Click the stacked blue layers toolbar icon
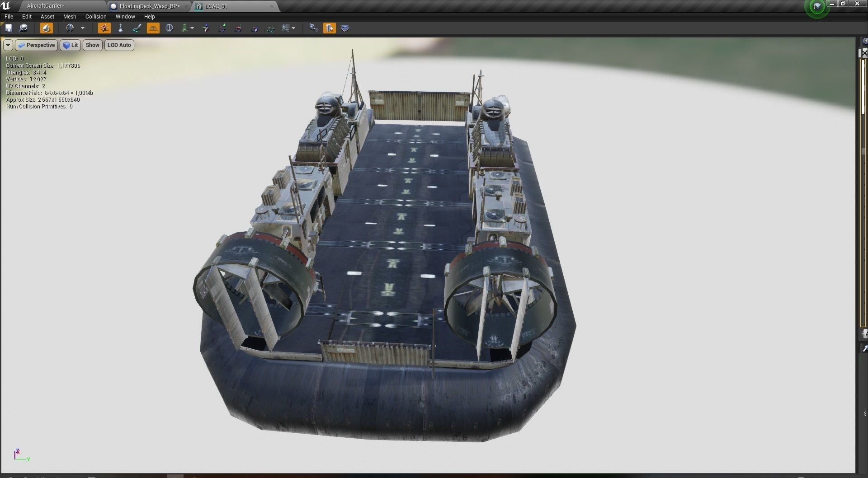Screen dimensions: 868x478 [x=345, y=28]
